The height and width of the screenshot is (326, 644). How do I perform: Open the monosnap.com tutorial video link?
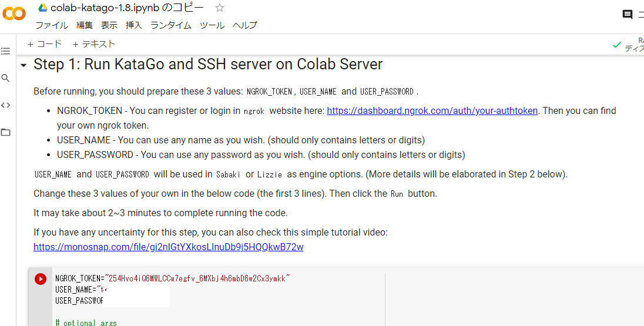(169, 247)
